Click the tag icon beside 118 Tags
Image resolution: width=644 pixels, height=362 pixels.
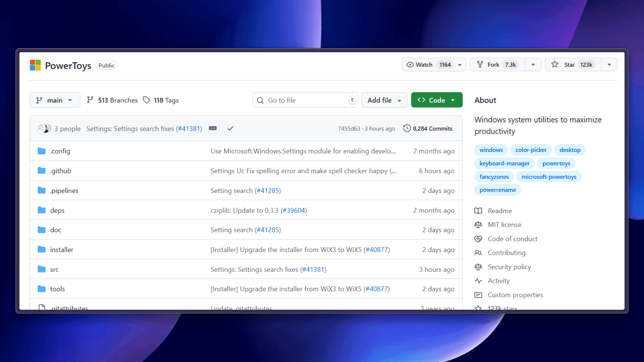(x=146, y=100)
